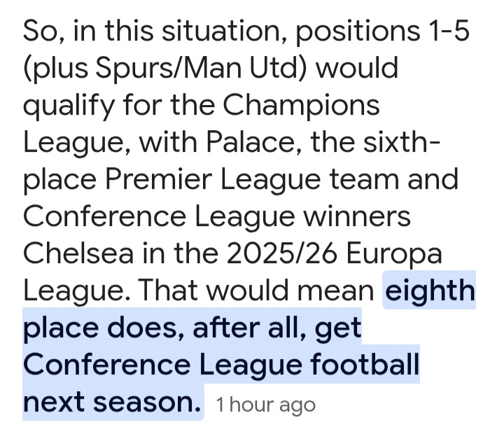Click the hyphenated word 'sixth-'
504x436 pixels.
[x=401, y=142]
